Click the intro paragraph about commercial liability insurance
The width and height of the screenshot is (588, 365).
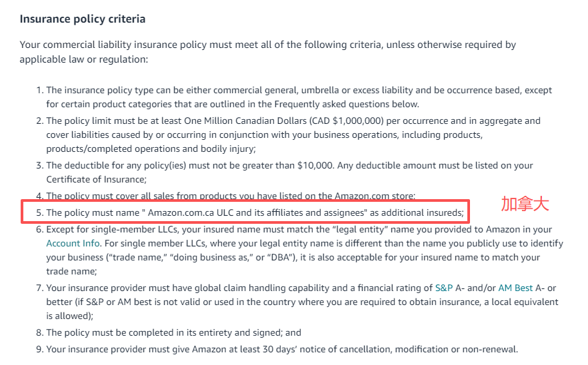[267, 52]
